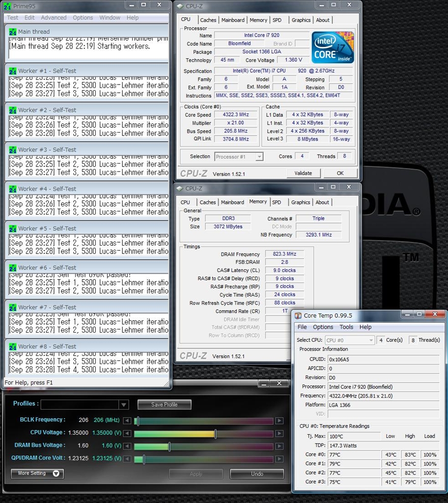Image resolution: width=448 pixels, height=503 pixels.
Task: Click the Main thread window icon
Action: pyautogui.click(x=13, y=31)
